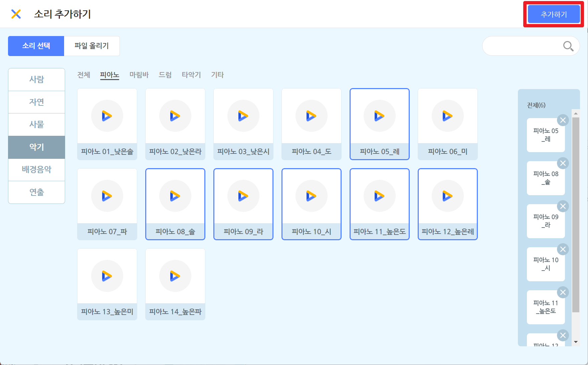Play preview of 피아노 12_높은레

coord(448,196)
